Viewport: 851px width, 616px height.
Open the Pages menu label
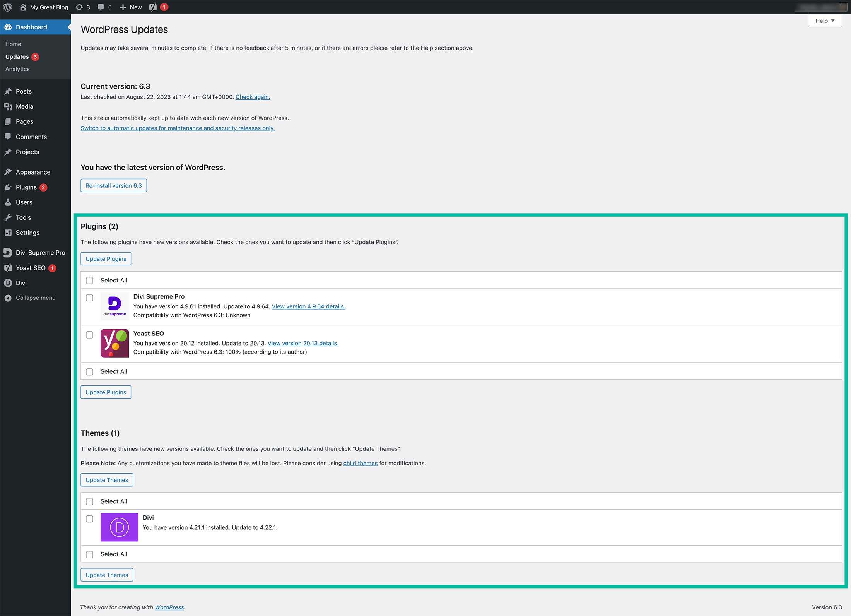[24, 121]
